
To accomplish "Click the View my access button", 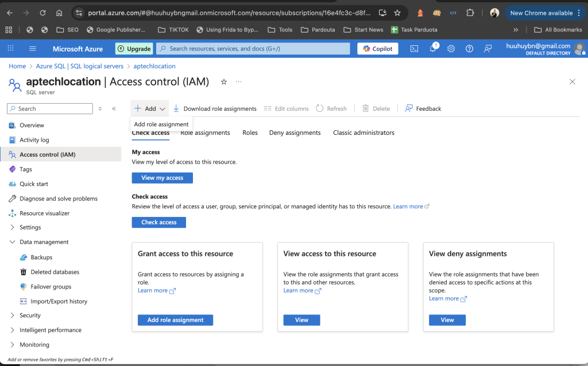I will (x=162, y=178).
